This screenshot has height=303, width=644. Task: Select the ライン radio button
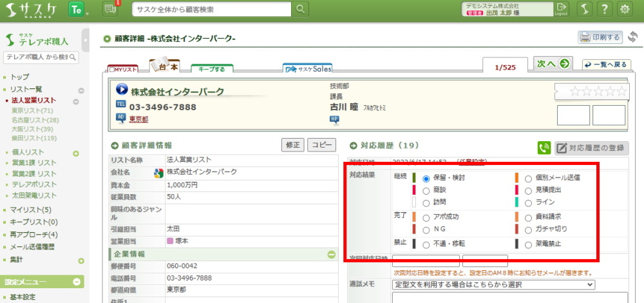528,203
